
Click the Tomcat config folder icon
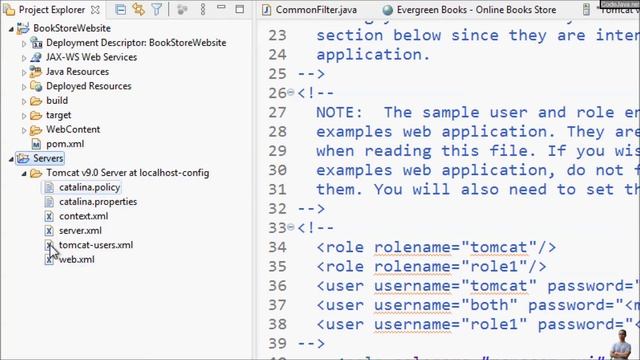pyautogui.click(x=36, y=173)
